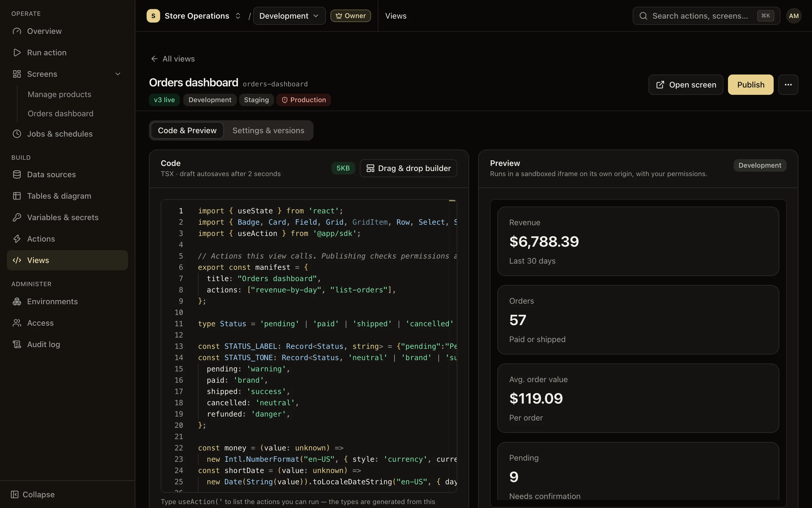Open Variables & secrets key item
The image size is (812, 508).
(x=67, y=217)
